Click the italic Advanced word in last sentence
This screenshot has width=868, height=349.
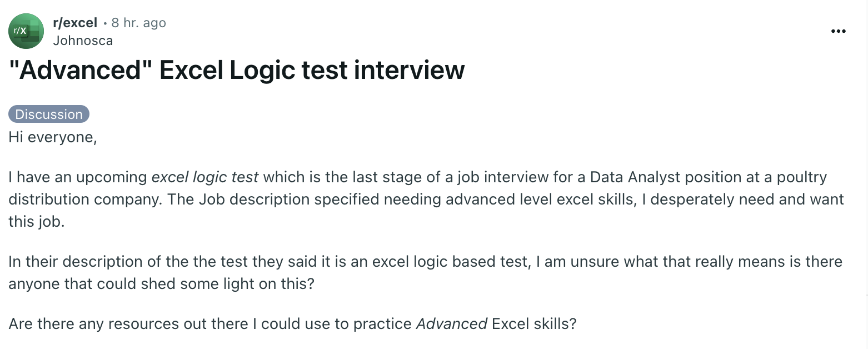point(452,323)
